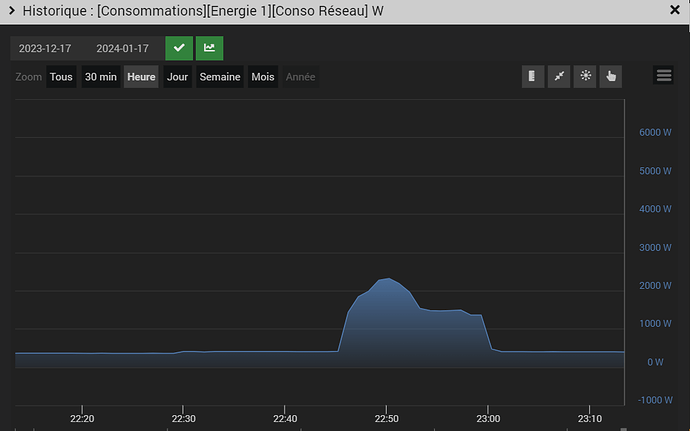
Task: Select the Mois zoom range
Action: 263,77
